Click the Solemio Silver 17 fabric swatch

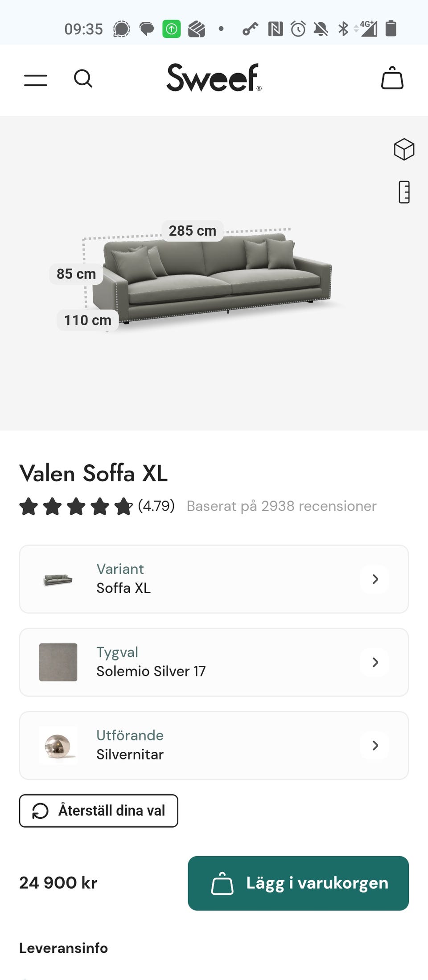click(58, 662)
